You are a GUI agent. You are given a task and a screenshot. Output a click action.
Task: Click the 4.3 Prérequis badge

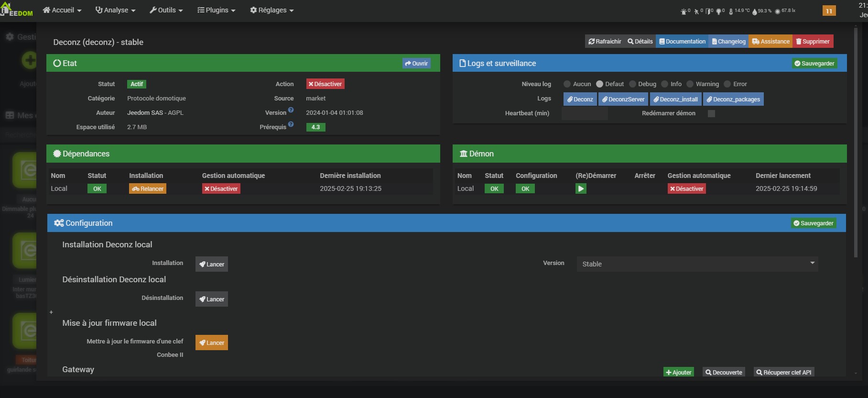coord(315,127)
